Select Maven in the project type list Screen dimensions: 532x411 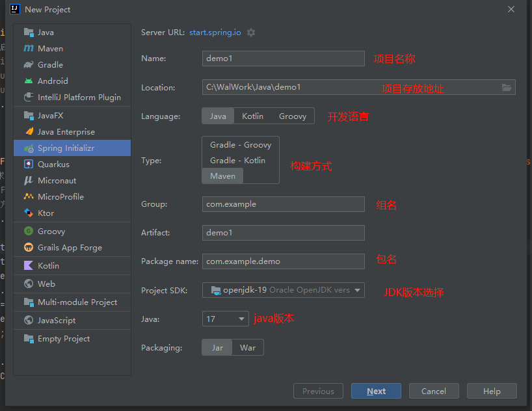pos(72,49)
